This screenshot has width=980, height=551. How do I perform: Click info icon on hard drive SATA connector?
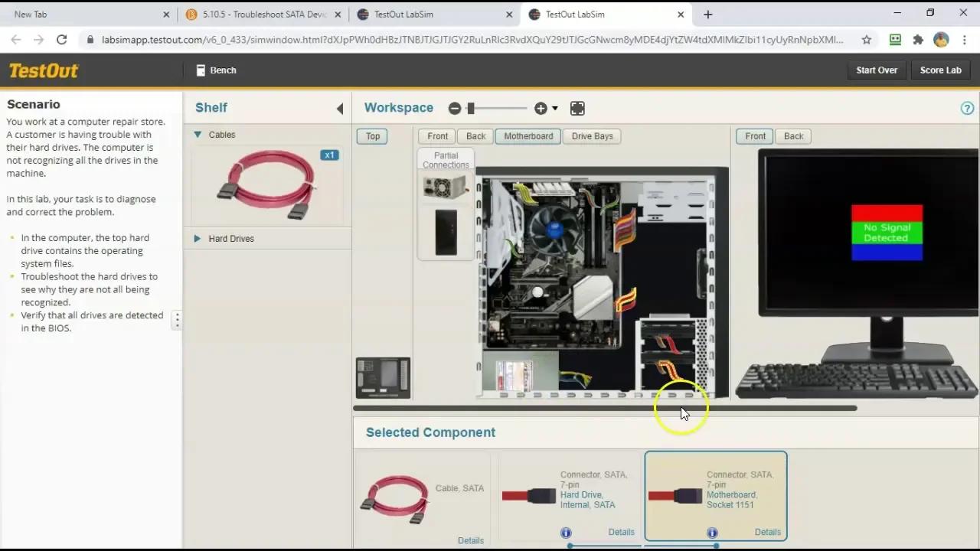[x=566, y=533]
